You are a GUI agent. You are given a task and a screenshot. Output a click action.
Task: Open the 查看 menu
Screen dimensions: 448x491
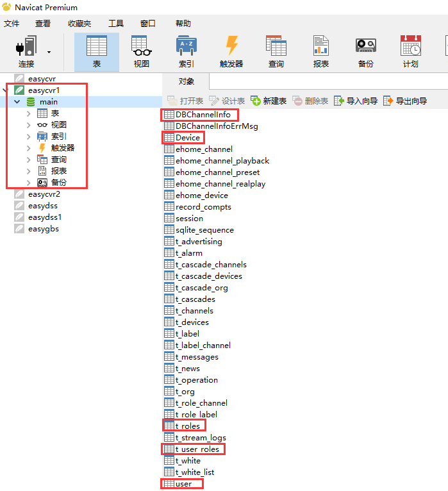[43, 24]
